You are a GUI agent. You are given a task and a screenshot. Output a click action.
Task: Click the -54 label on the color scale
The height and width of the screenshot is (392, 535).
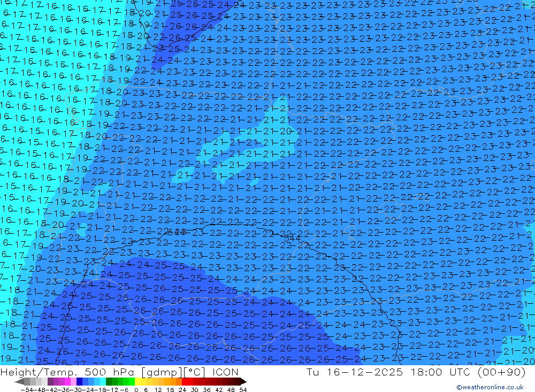pyautogui.click(x=27, y=390)
